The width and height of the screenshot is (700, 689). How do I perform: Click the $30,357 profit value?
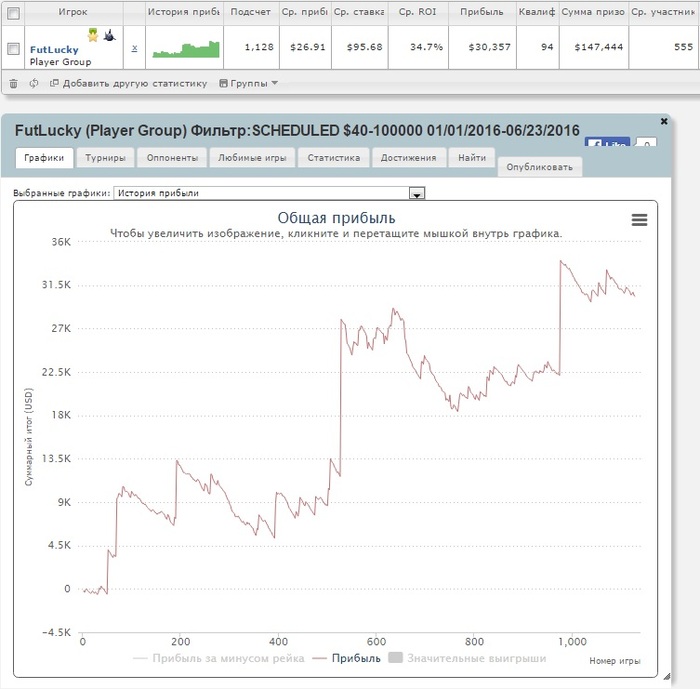[x=489, y=47]
